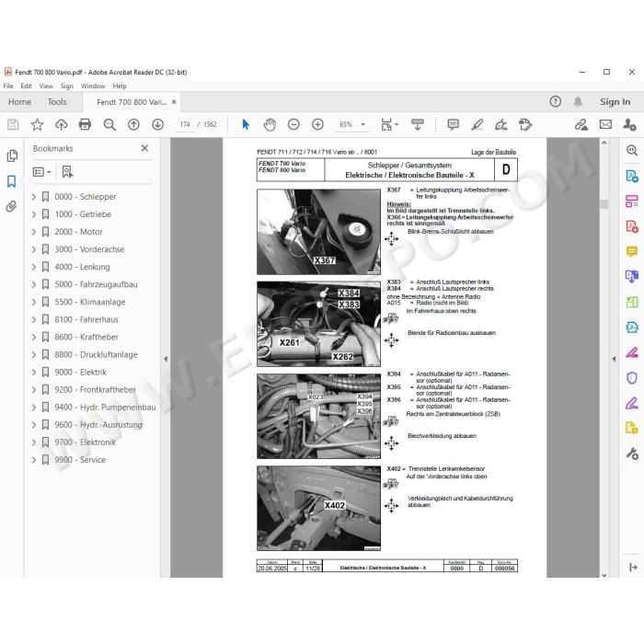Go to previous page arrow icon
This screenshot has height=644, width=644.
(134, 124)
